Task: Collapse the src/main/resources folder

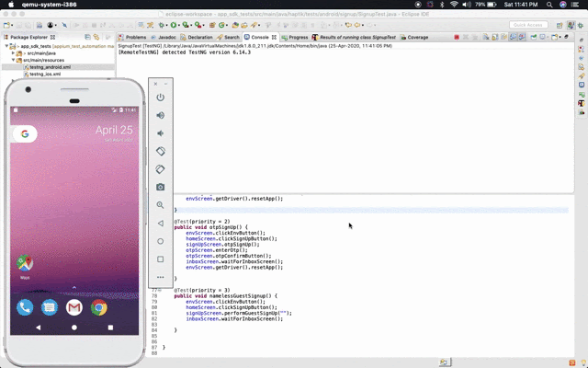Action: point(15,60)
